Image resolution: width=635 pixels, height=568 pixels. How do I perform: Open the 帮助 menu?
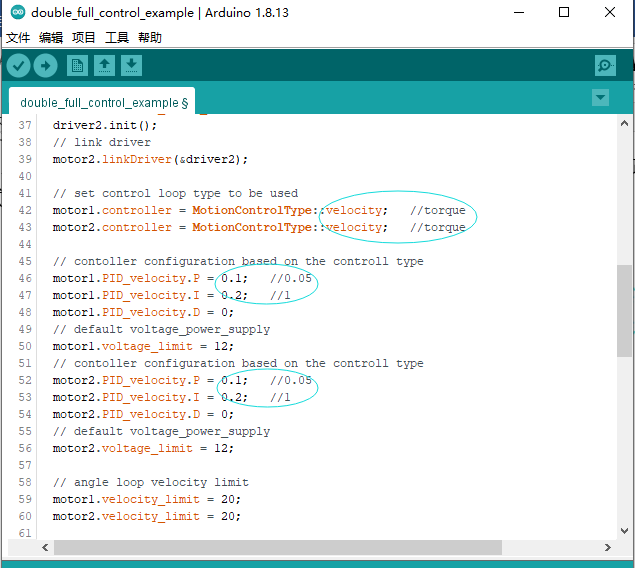[150, 38]
